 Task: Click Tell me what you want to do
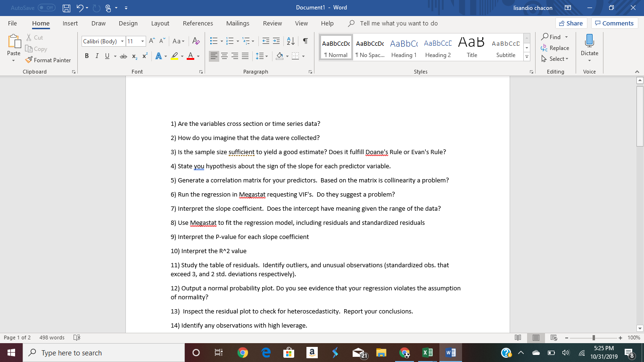[x=399, y=23]
